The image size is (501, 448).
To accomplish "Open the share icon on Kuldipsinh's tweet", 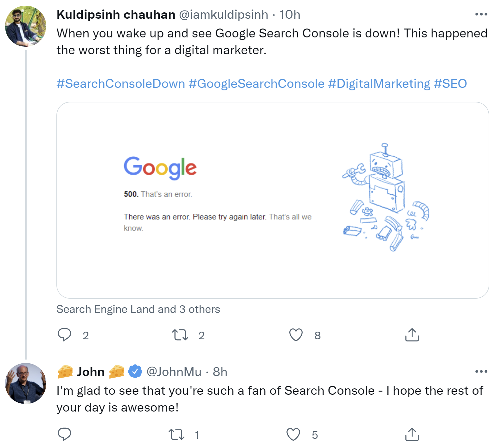I will (412, 334).
